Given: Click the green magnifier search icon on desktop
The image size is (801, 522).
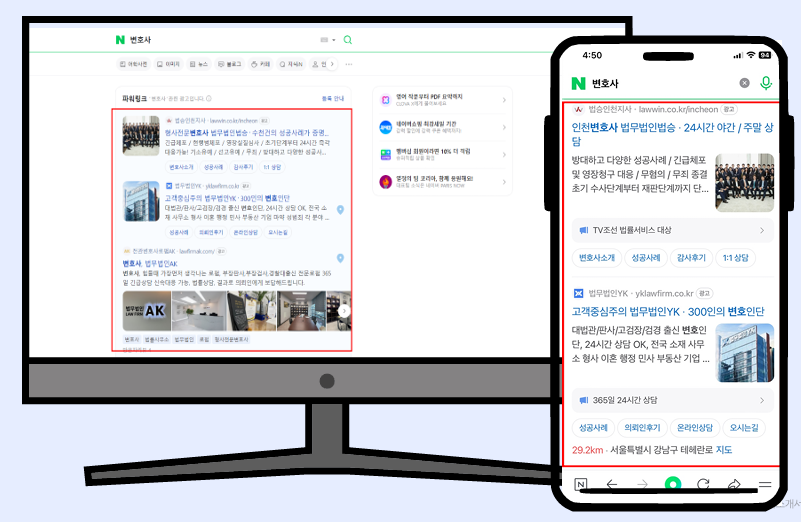Looking at the screenshot, I should tap(348, 40).
